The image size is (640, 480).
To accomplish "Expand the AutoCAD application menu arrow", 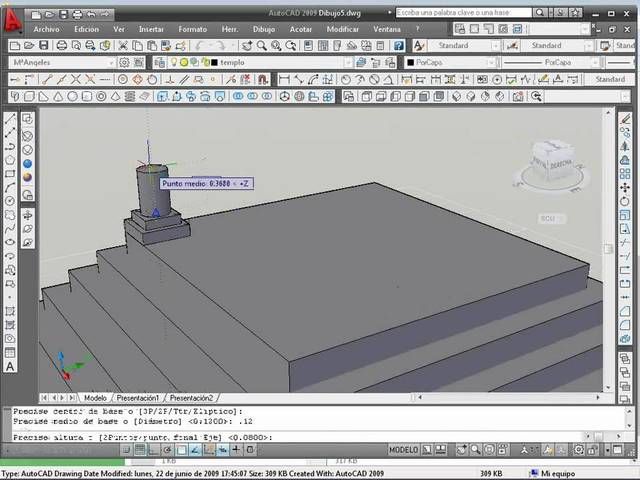I will pos(19,31).
